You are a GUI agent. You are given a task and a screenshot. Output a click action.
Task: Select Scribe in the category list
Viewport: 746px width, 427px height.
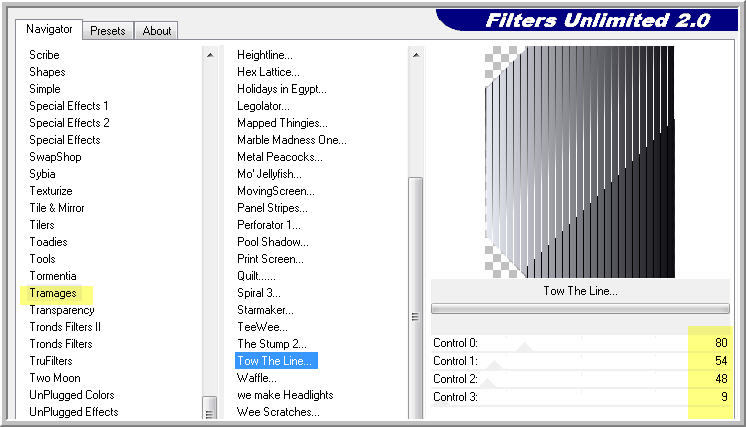(44, 55)
